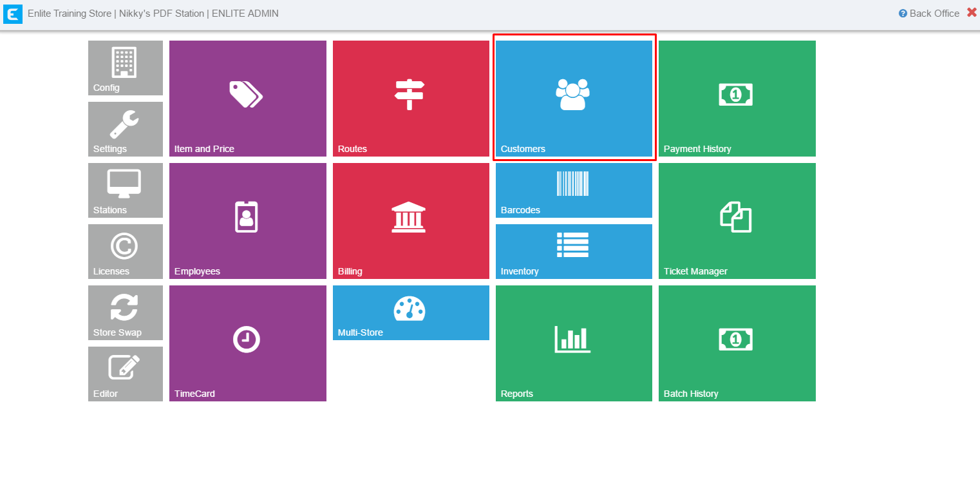Click the Back Office help link
The height and width of the screenshot is (489, 980).
pos(929,14)
